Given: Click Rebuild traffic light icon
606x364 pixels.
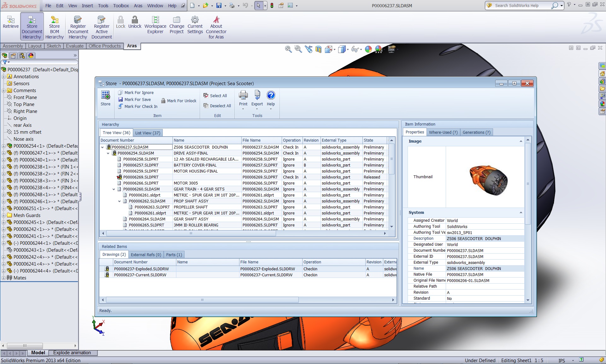Looking at the screenshot, I should point(272,5).
